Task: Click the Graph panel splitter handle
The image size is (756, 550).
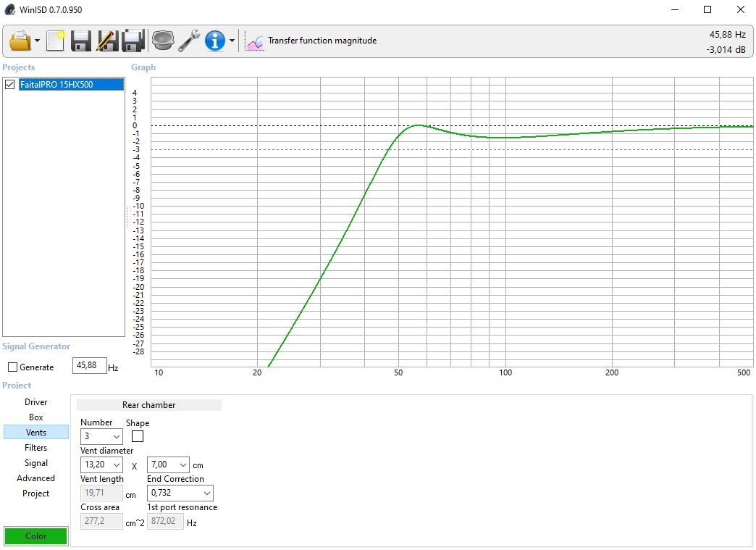Action: tap(129, 217)
